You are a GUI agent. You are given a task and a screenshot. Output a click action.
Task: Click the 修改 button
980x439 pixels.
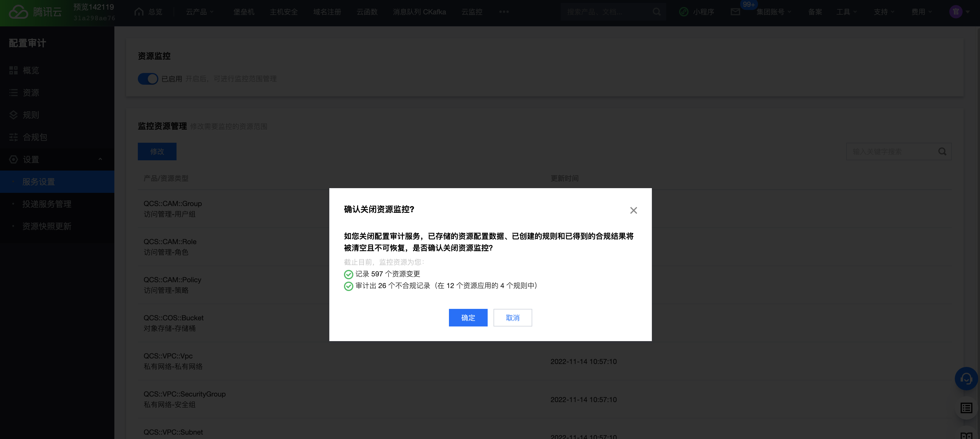[x=157, y=152]
